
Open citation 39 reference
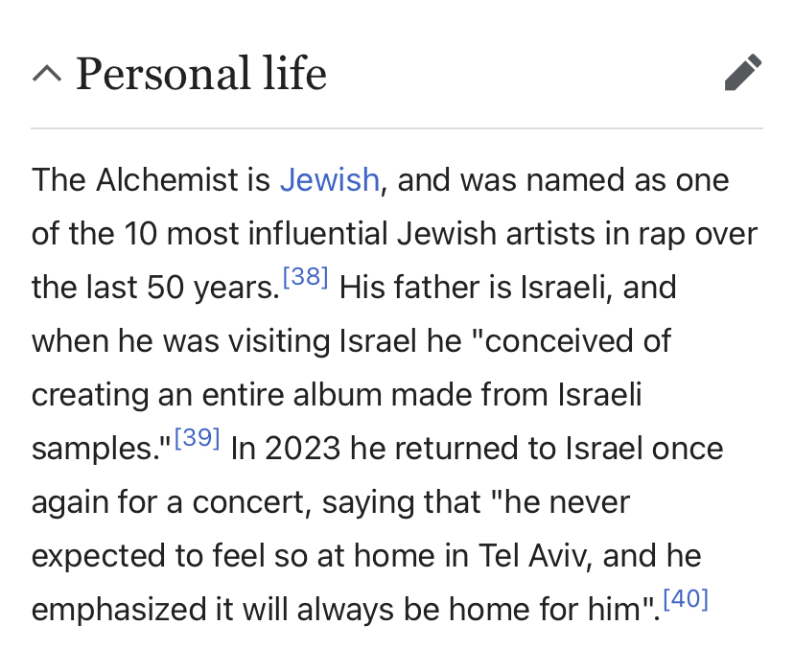(197, 438)
